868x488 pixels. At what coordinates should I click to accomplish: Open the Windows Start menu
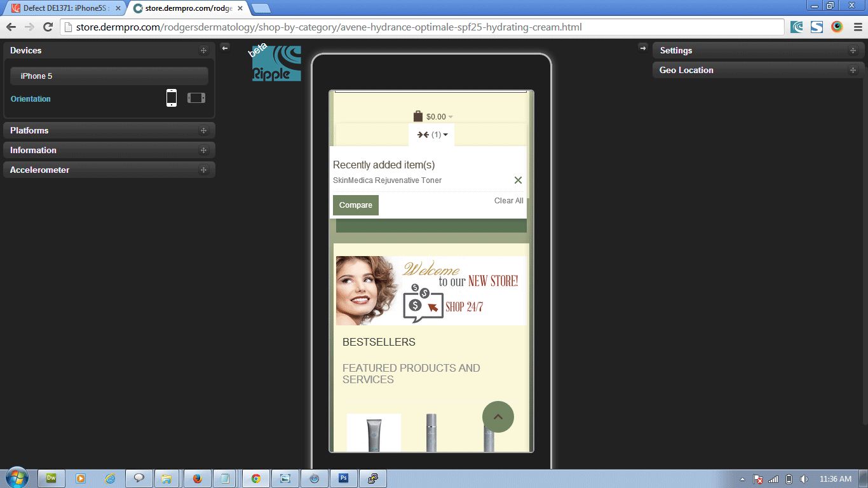click(16, 478)
